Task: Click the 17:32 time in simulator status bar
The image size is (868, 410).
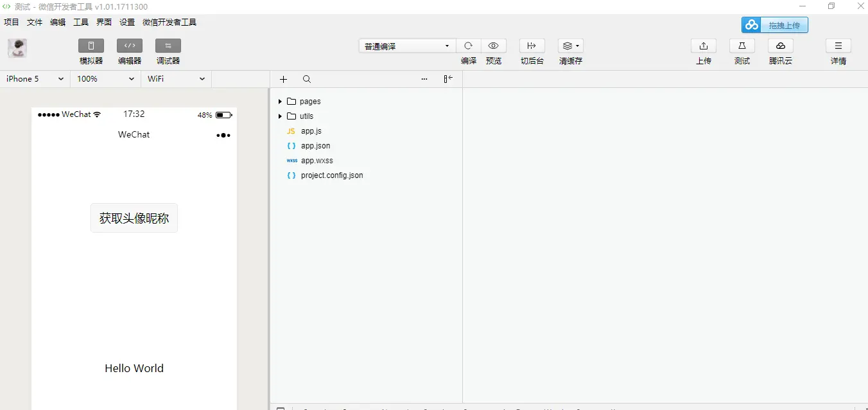Action: (134, 114)
